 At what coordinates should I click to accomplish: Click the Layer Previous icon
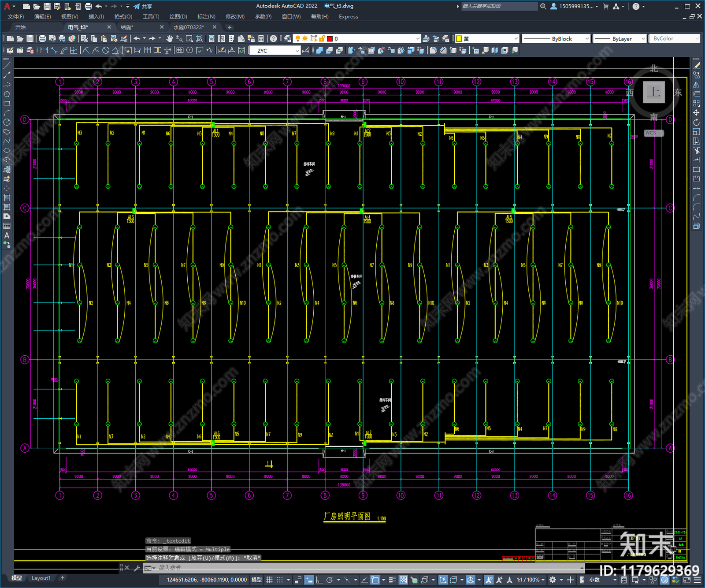(436, 39)
